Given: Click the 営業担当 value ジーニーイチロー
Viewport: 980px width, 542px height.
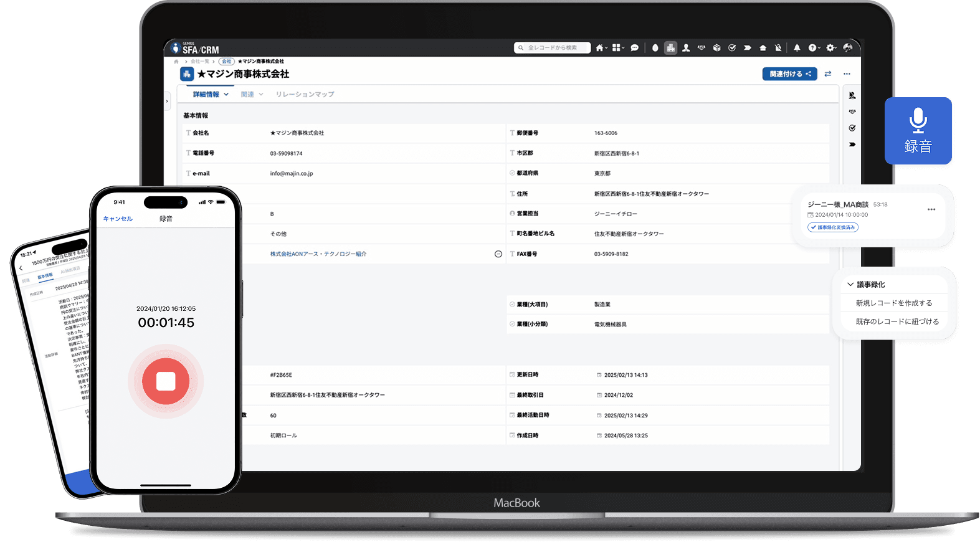Looking at the screenshot, I should [x=616, y=214].
